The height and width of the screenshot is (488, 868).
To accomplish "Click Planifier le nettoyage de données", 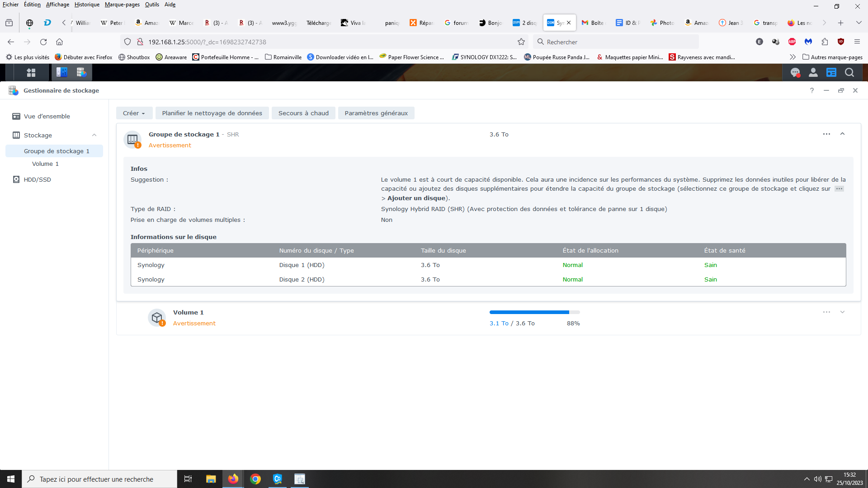I will pos(212,113).
